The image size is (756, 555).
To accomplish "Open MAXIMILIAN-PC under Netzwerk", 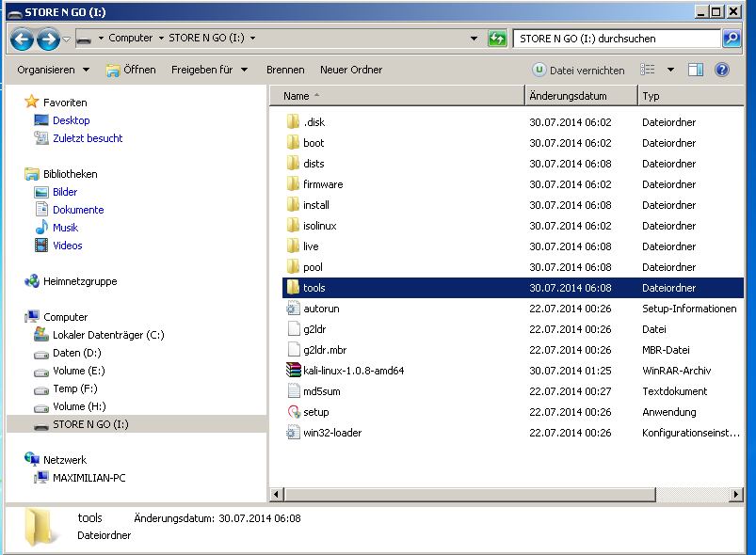I will 89,478.
